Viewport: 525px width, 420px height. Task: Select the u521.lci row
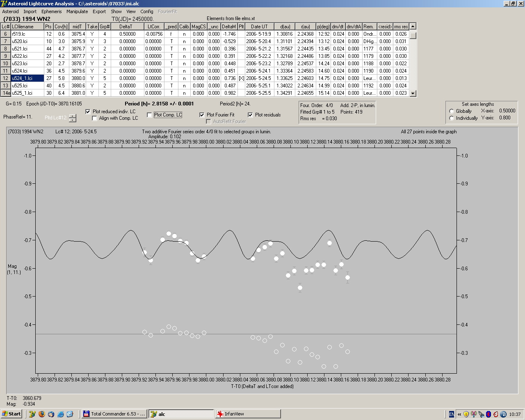coord(205,49)
